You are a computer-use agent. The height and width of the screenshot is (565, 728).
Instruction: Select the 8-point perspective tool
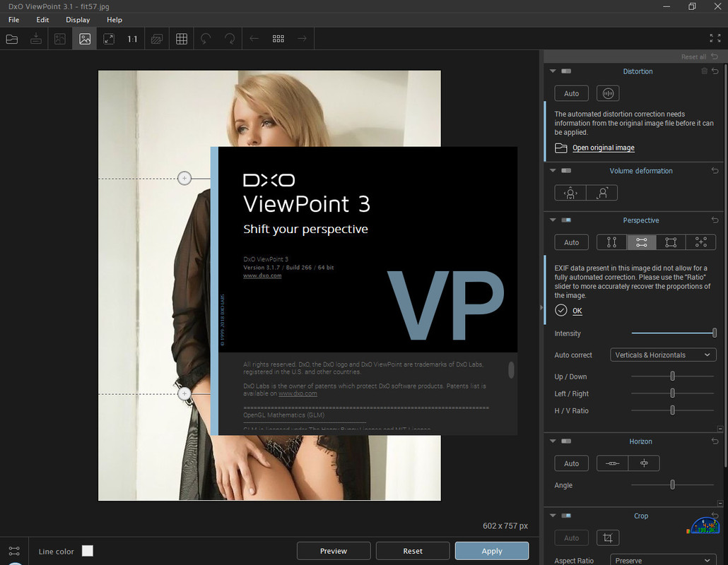point(700,242)
